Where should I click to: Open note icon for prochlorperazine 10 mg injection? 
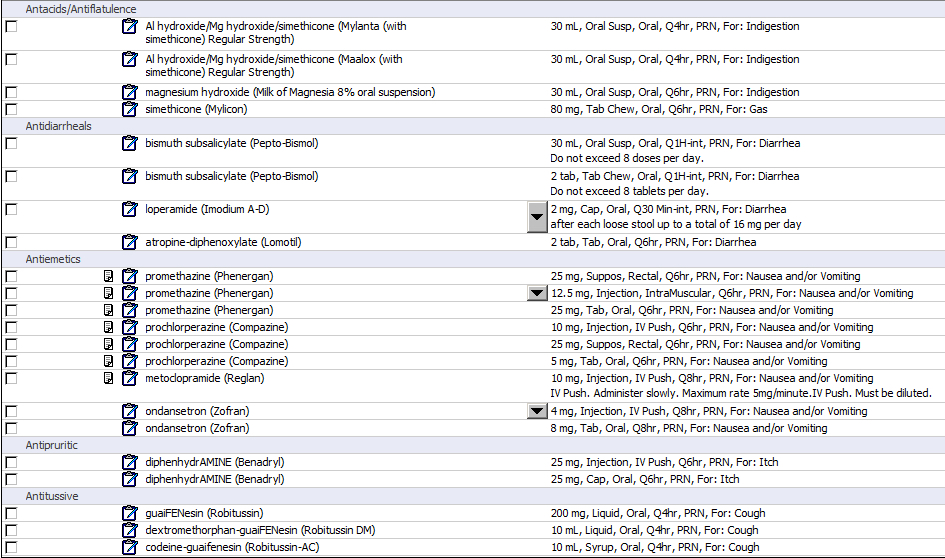108,327
